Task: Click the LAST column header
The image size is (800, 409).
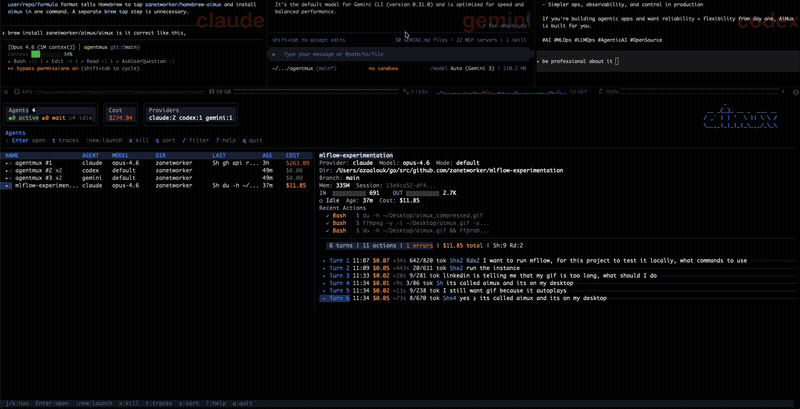Action: coord(219,155)
